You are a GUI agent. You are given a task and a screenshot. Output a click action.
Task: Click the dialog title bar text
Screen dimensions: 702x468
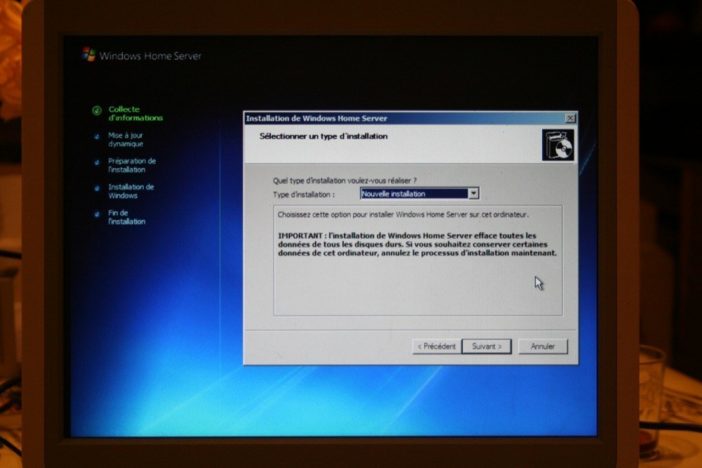tap(316, 118)
